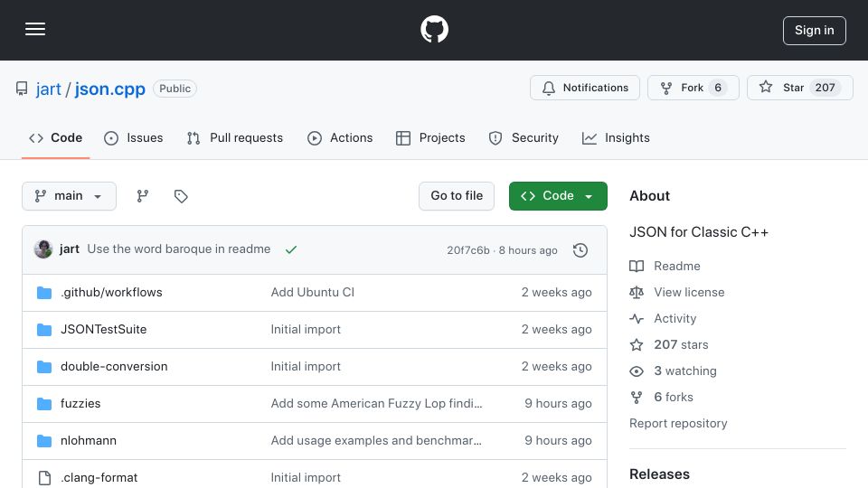The height and width of the screenshot is (488, 868).
Task: Open 'Add some American Fuzzy Lop' commit
Action: [x=376, y=403]
